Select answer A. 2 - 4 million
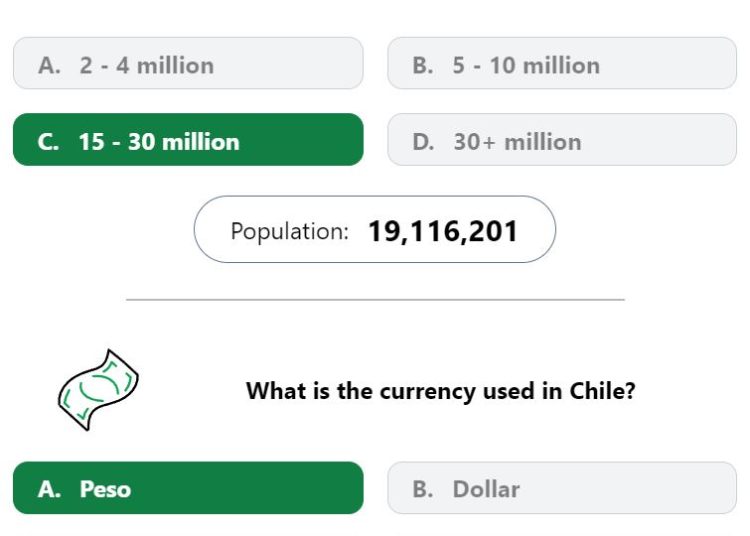This screenshot has height=536, width=750. [x=188, y=63]
